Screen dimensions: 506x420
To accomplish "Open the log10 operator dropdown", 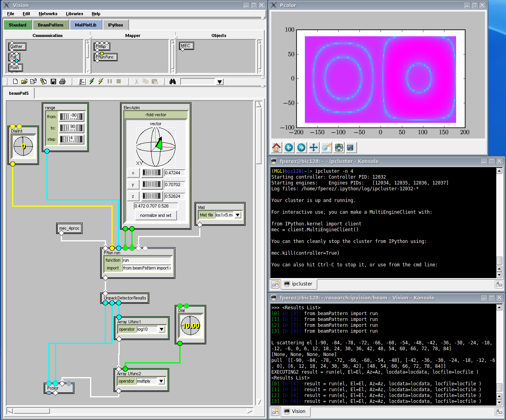I will [161, 329].
